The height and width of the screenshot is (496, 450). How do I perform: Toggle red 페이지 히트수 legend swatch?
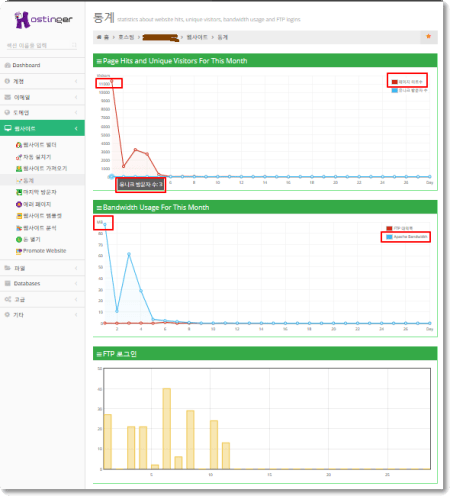[395, 82]
